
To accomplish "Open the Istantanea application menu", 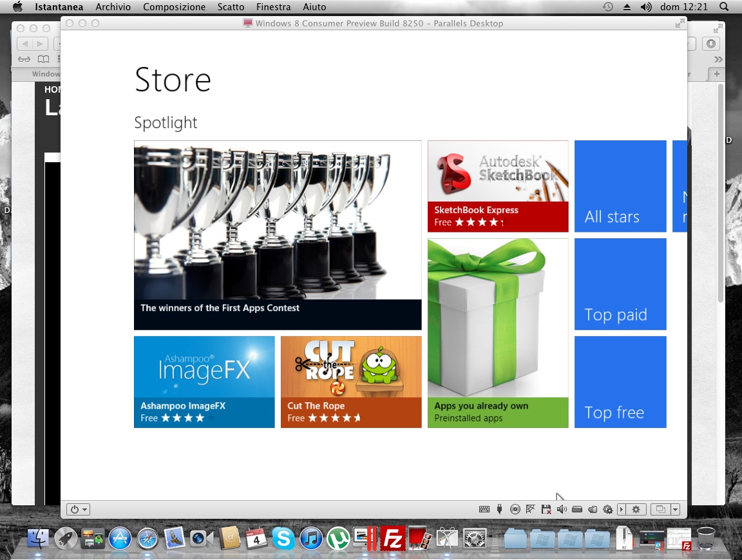I will coord(59,7).
